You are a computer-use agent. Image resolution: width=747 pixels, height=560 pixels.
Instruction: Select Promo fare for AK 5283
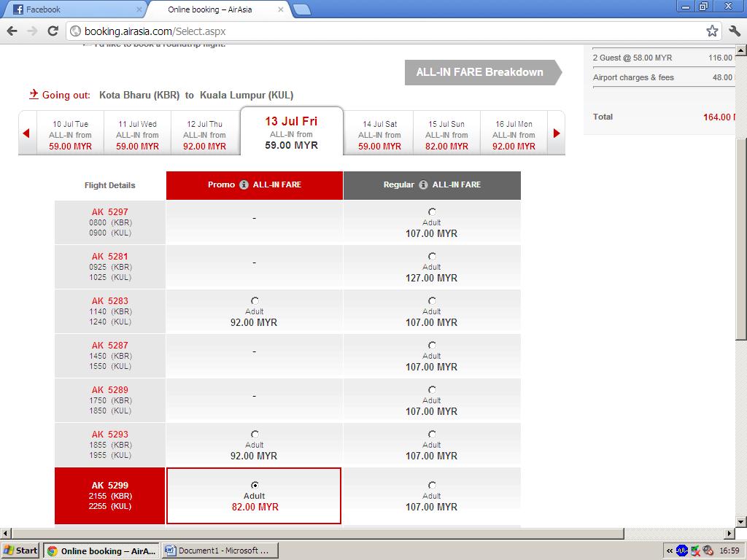coord(255,301)
